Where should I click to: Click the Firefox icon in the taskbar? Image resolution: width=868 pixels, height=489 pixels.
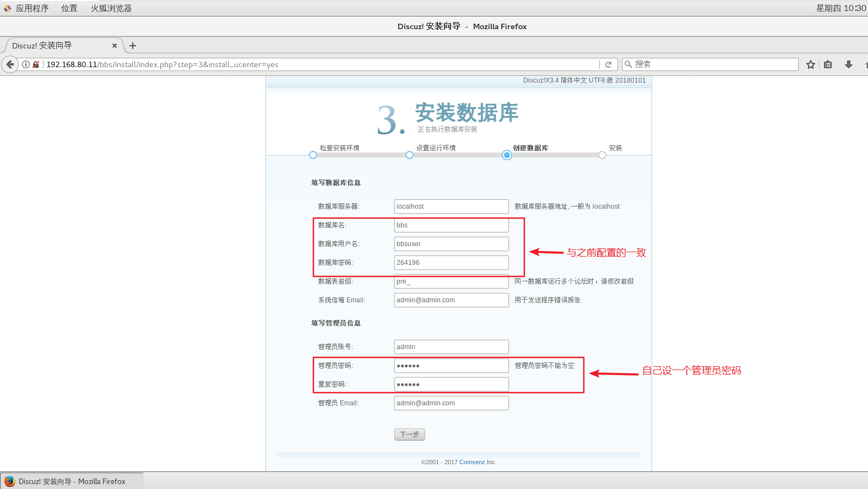(x=9, y=481)
